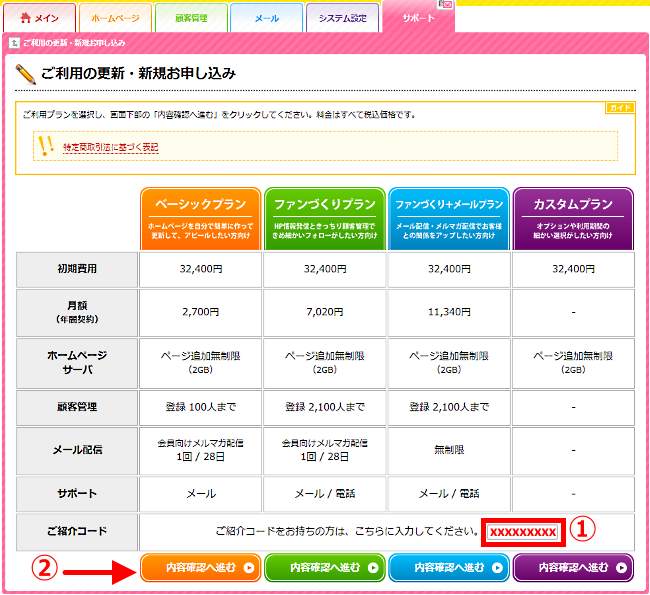The height and width of the screenshot is (595, 650).
Task: Open the システム設定 tab
Action: click(x=342, y=18)
